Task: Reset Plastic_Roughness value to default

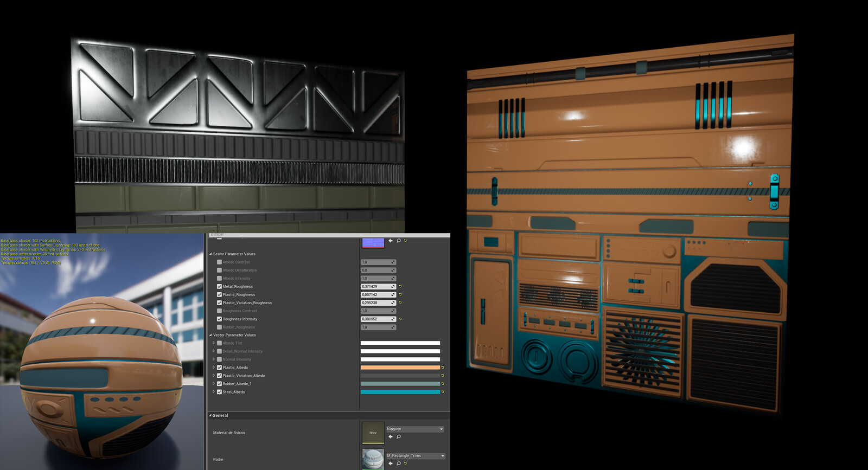Action: (x=400, y=294)
